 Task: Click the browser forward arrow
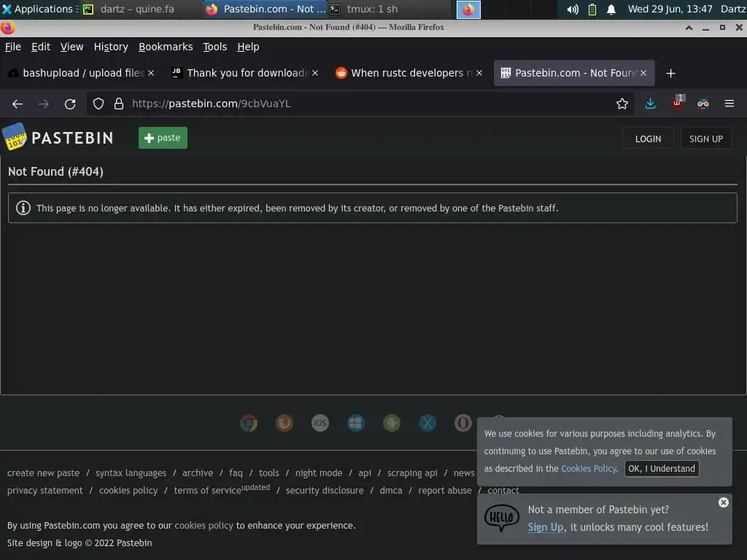[44, 104]
